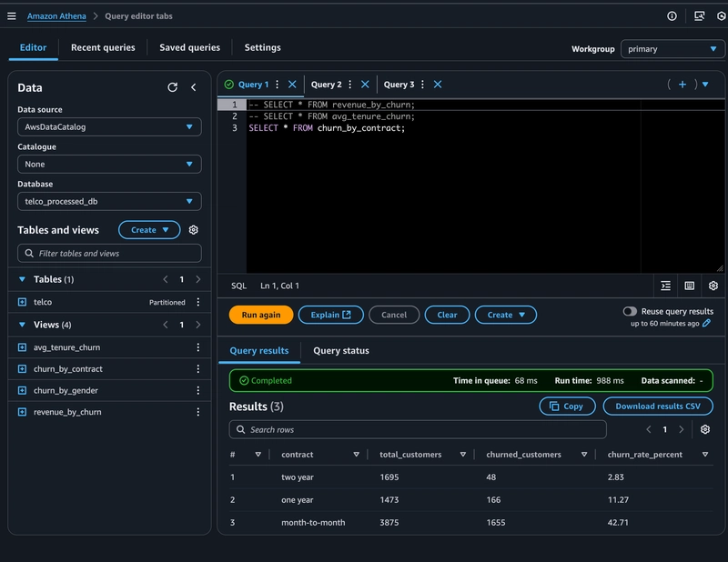This screenshot has width=728, height=562.
Task: Expand the telco table entry
Action: coord(23,302)
